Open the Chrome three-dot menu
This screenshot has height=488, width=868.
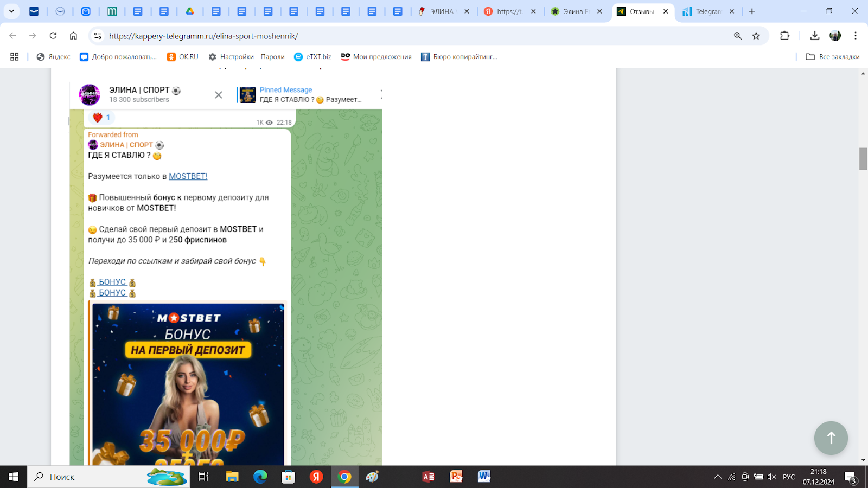pyautogui.click(x=856, y=36)
